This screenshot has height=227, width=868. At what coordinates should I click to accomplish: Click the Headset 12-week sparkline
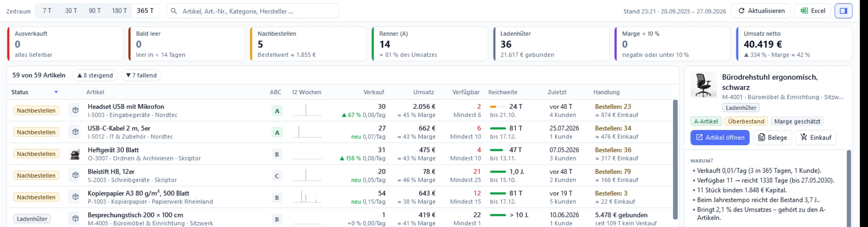point(307,110)
